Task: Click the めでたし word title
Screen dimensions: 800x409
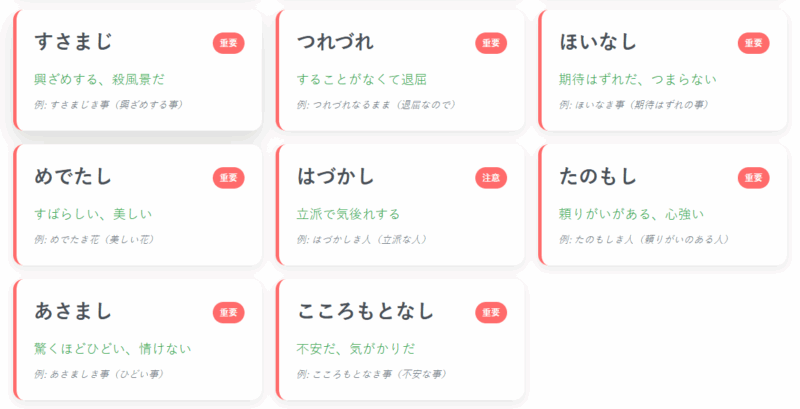Action: 73,177
